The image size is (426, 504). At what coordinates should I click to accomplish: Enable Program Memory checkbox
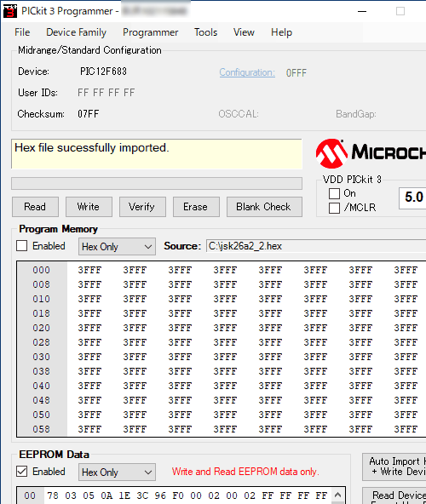click(22, 246)
